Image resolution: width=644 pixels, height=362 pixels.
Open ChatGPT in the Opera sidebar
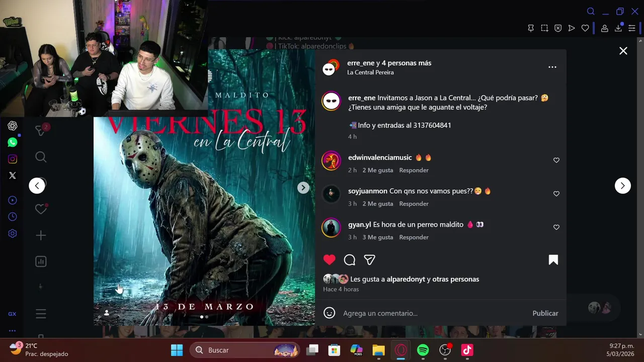click(x=13, y=126)
